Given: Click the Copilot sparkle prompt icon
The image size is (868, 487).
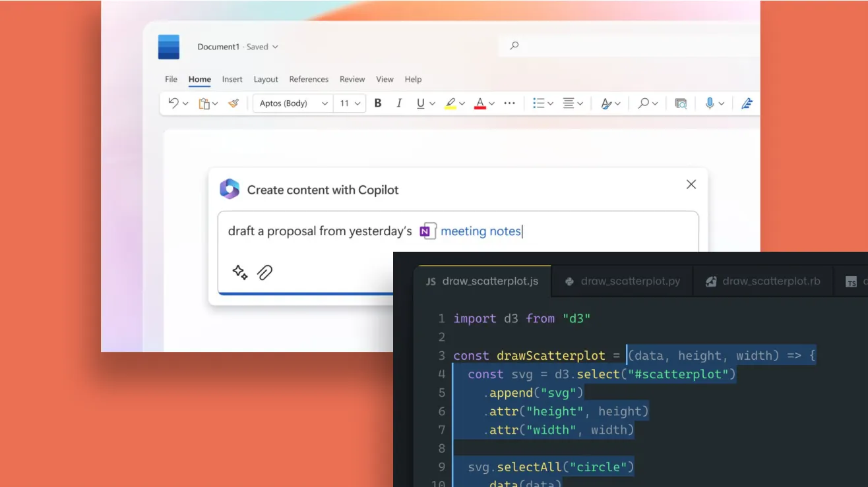Looking at the screenshot, I should pyautogui.click(x=240, y=272).
